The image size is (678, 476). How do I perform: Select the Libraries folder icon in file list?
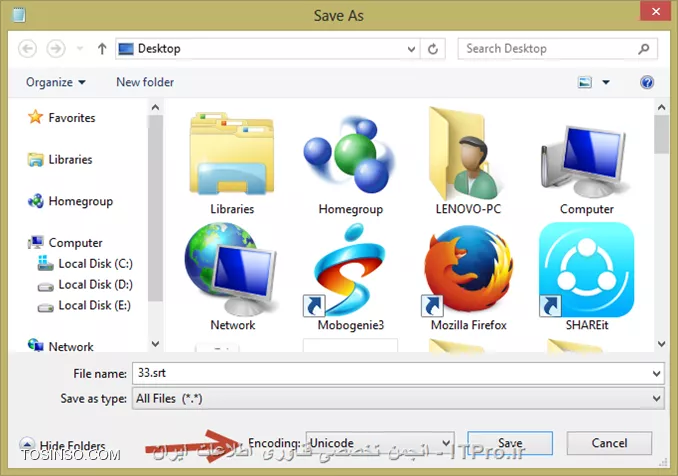click(x=232, y=153)
